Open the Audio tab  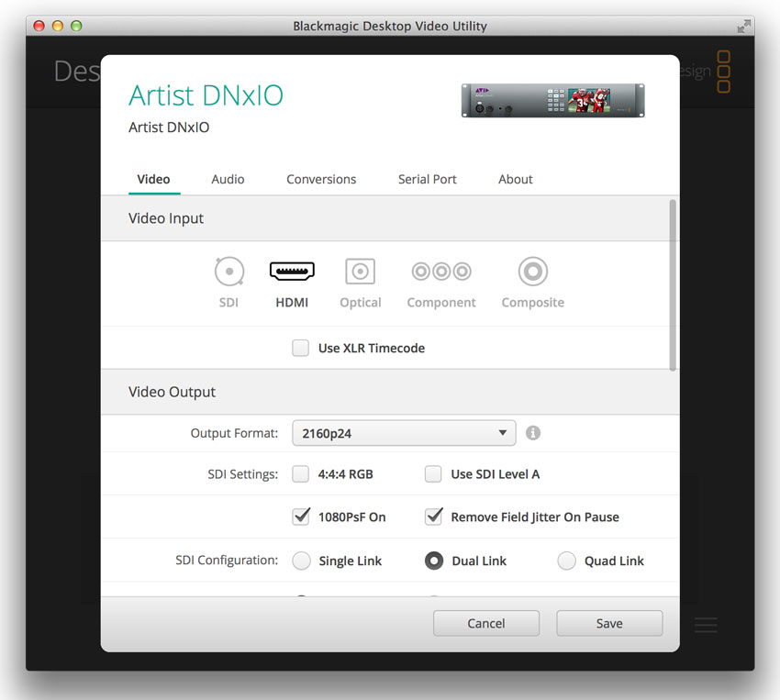(228, 180)
